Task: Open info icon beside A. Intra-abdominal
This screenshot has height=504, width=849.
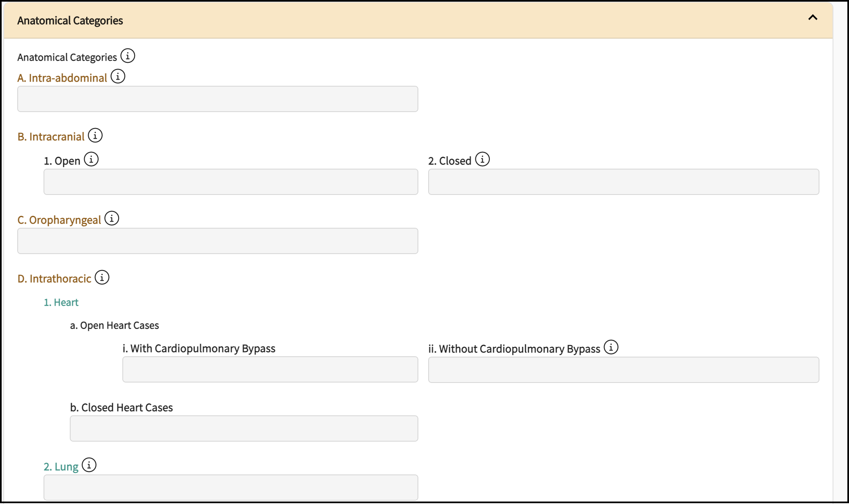Action: (x=118, y=76)
